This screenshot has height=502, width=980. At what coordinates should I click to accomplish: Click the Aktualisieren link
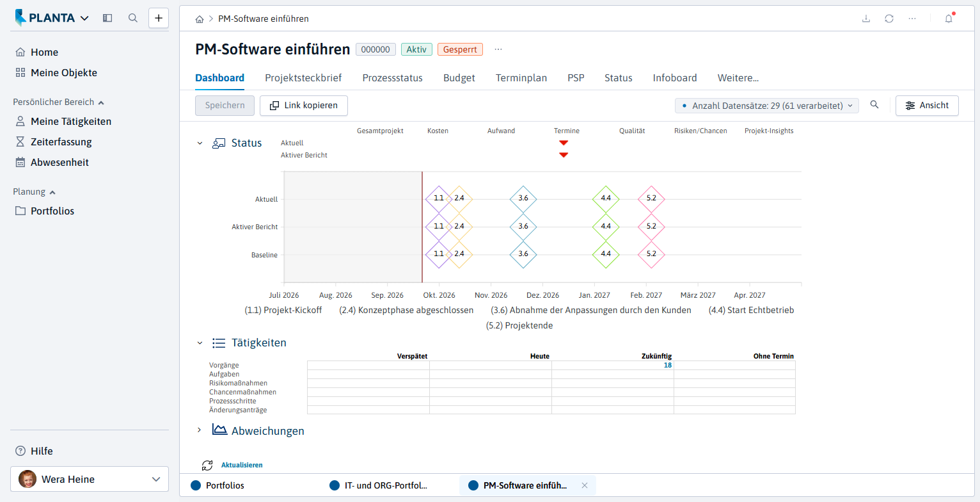click(242, 466)
